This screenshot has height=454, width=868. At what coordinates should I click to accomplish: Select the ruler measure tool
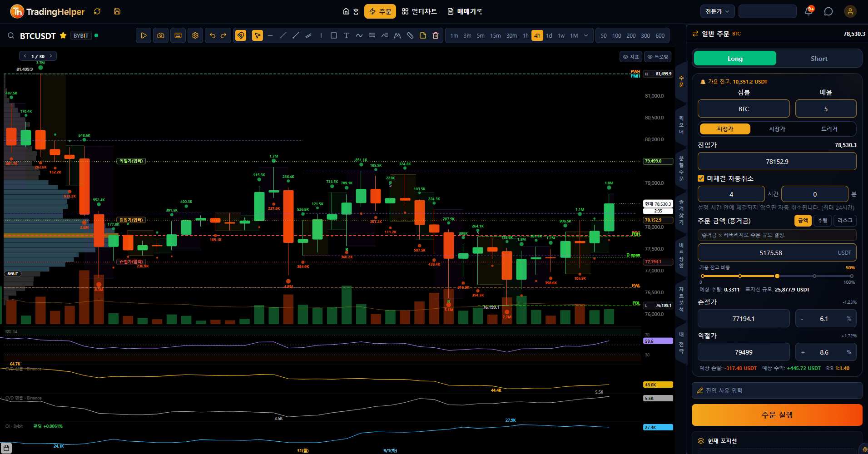click(x=410, y=35)
